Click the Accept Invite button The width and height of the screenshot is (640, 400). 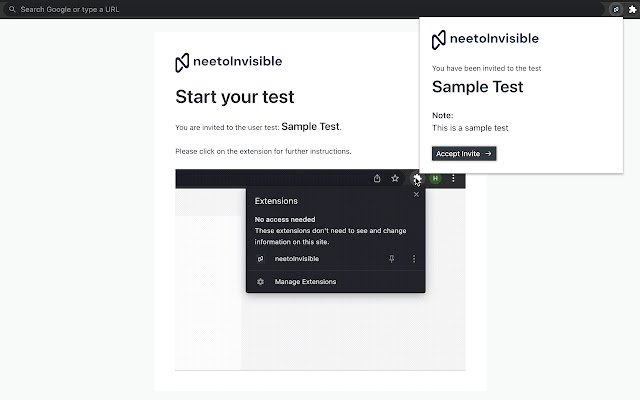(464, 153)
